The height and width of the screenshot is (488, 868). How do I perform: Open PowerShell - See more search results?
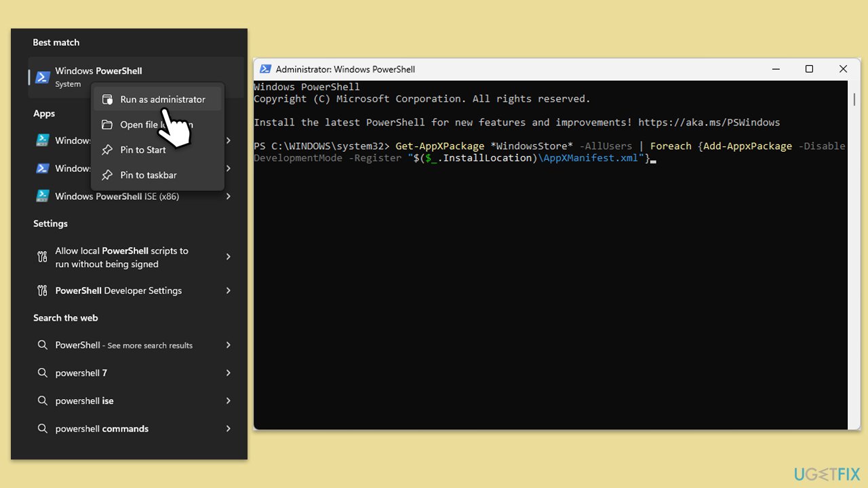[123, 345]
